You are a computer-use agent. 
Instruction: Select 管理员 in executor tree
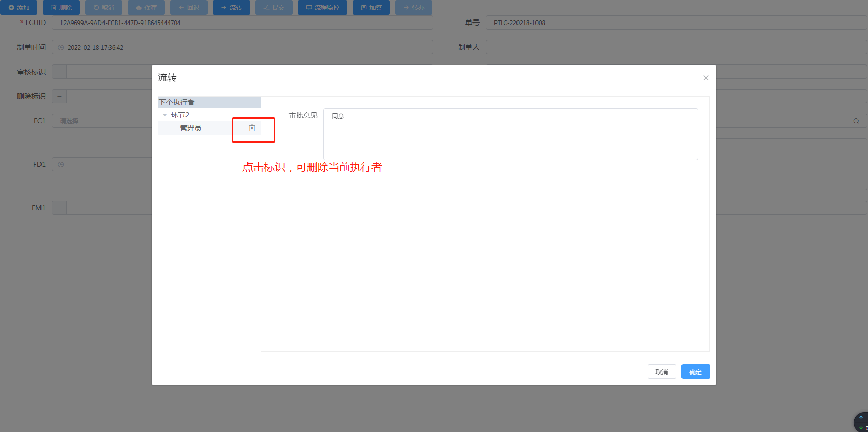(x=191, y=128)
